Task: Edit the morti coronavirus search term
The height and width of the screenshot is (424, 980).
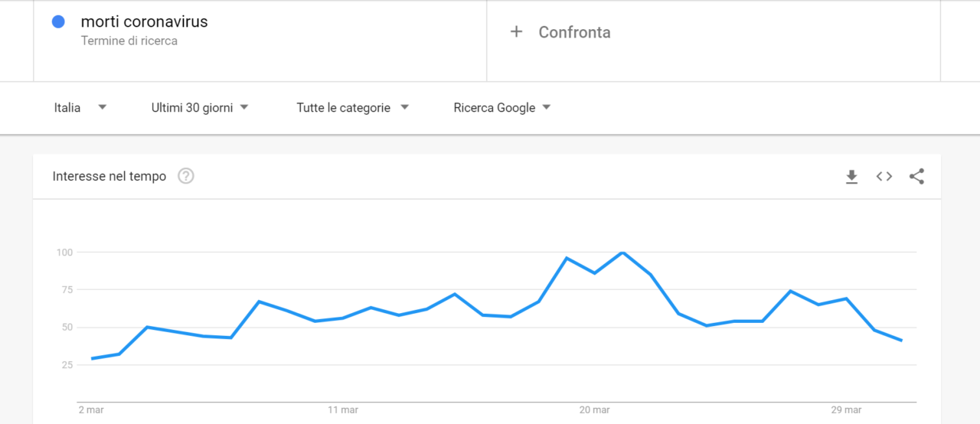Action: [x=145, y=21]
